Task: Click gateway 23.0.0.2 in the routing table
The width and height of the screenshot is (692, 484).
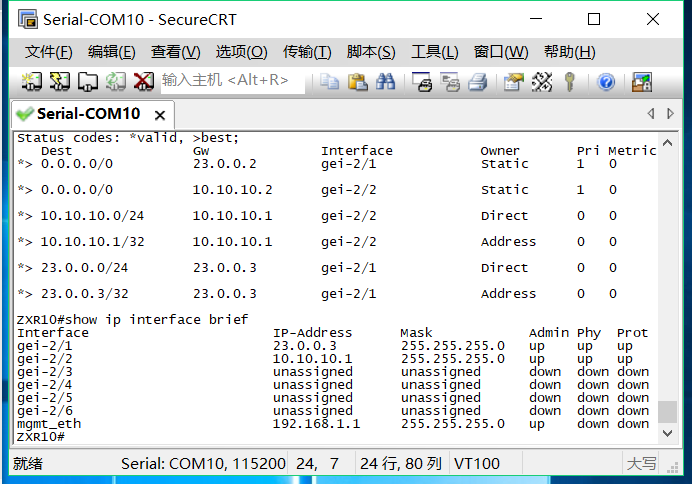Action: click(x=225, y=164)
